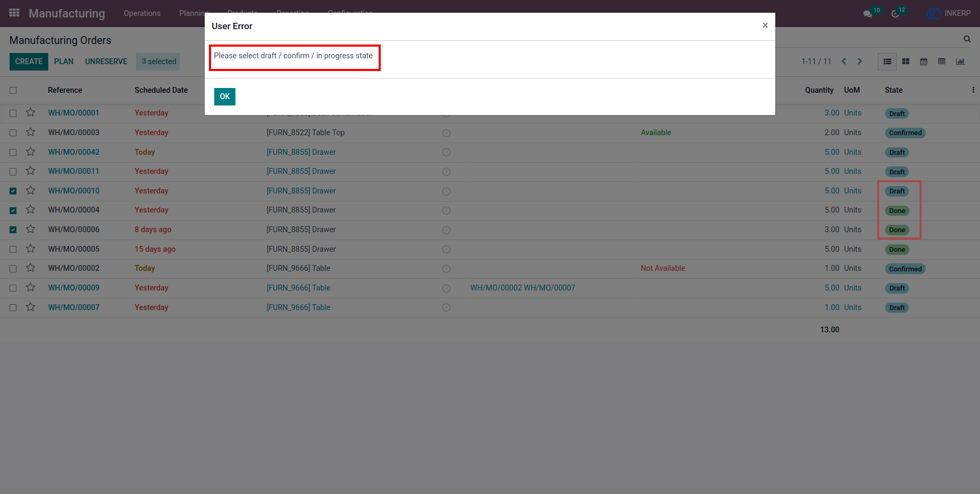Open the INKERP user menu

[x=949, y=13]
